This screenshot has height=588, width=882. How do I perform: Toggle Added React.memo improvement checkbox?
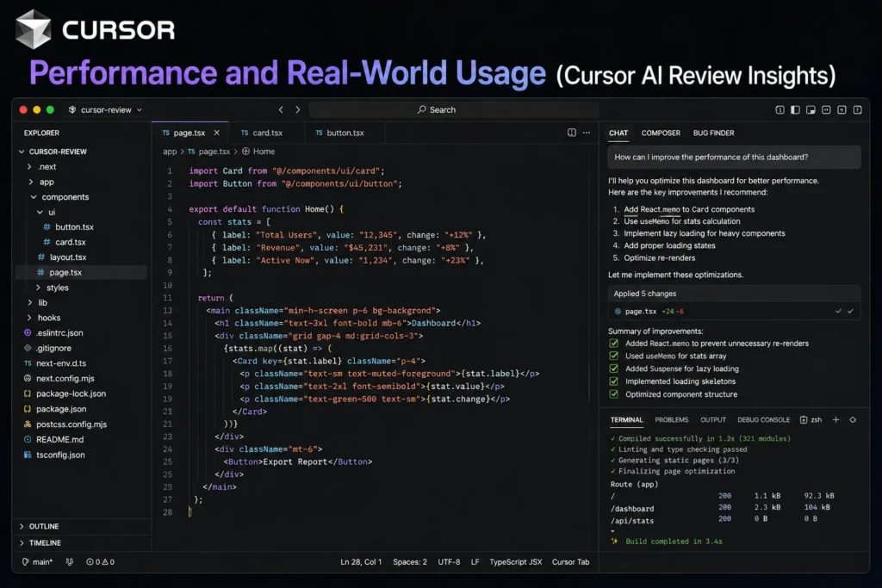[x=613, y=344]
